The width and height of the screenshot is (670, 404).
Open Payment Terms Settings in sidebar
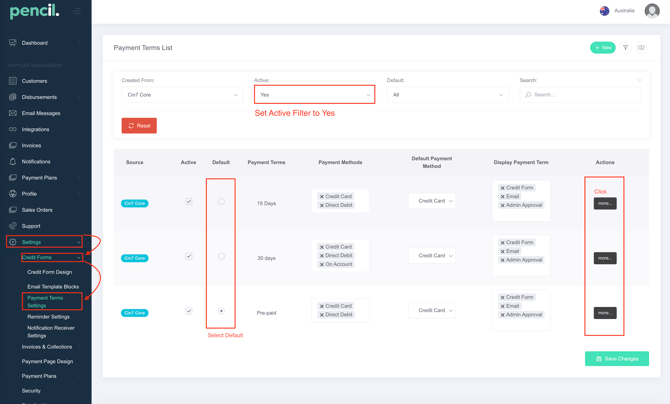pyautogui.click(x=45, y=301)
